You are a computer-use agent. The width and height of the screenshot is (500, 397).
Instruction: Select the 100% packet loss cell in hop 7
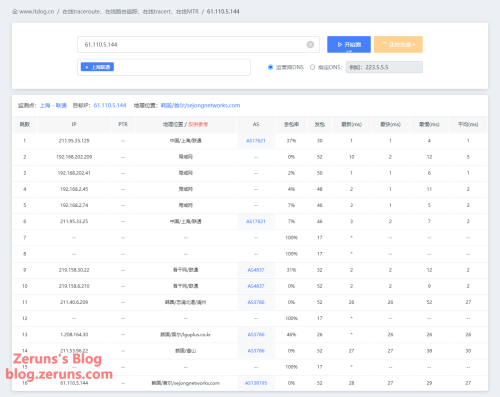[x=291, y=238]
